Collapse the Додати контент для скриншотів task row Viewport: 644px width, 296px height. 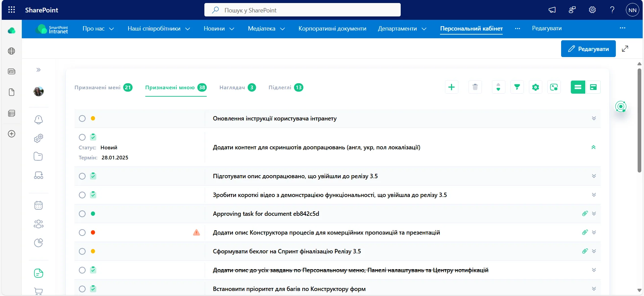pyautogui.click(x=593, y=147)
